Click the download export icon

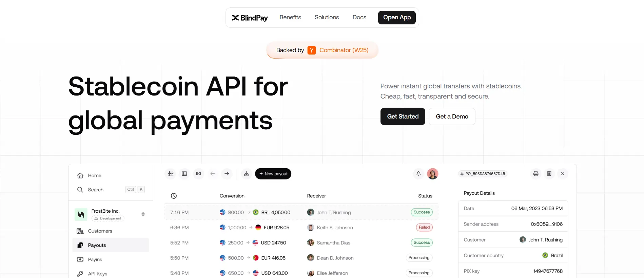point(247,174)
